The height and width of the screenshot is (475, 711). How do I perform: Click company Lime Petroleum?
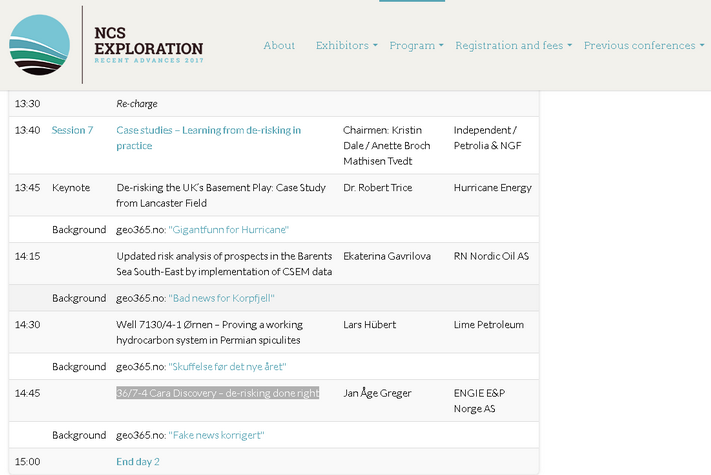click(488, 325)
